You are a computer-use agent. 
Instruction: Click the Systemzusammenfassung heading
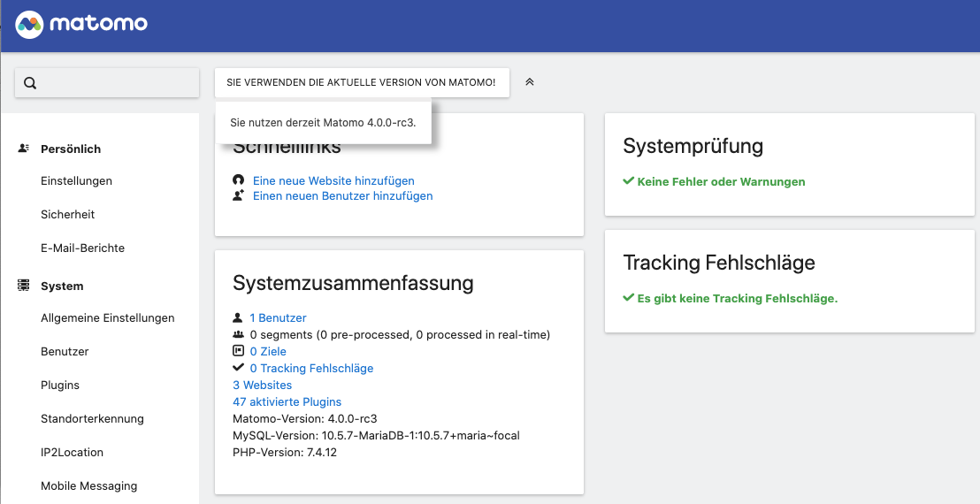353,283
